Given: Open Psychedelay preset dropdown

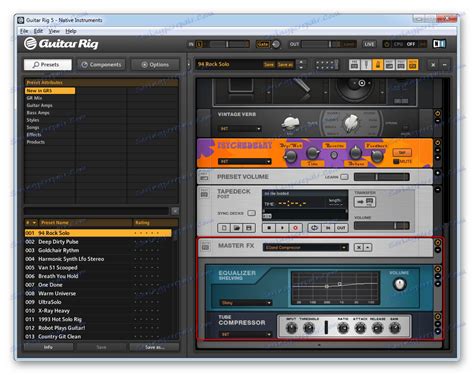Looking at the screenshot, I should (x=245, y=161).
